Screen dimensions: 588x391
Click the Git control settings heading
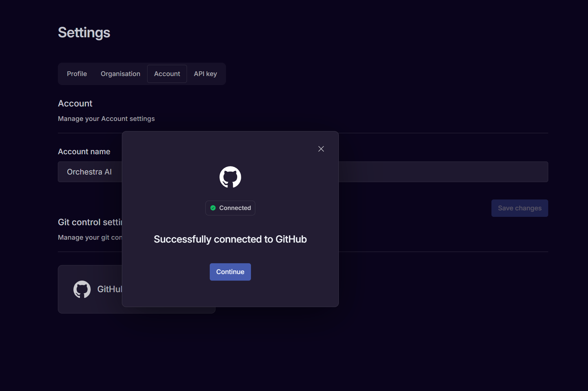tap(90, 222)
